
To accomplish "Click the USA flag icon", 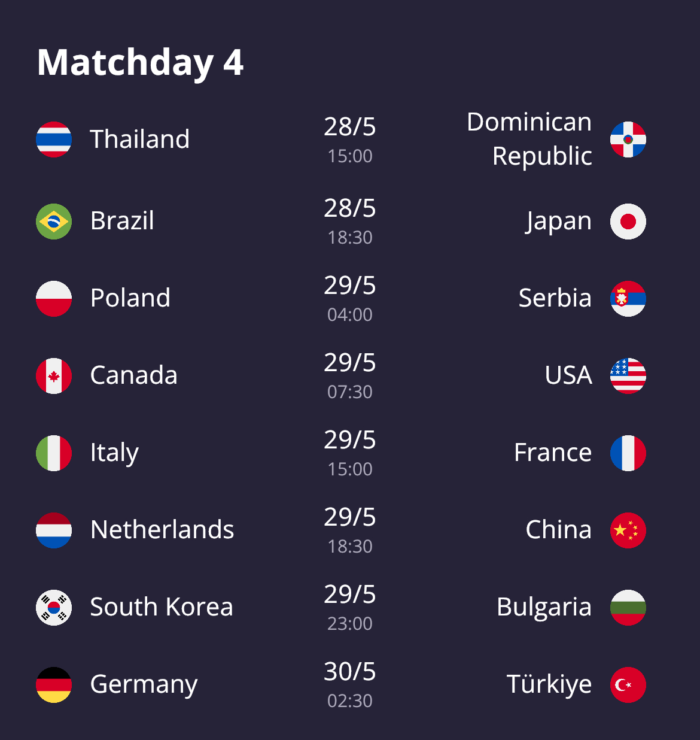I will coord(628,376).
